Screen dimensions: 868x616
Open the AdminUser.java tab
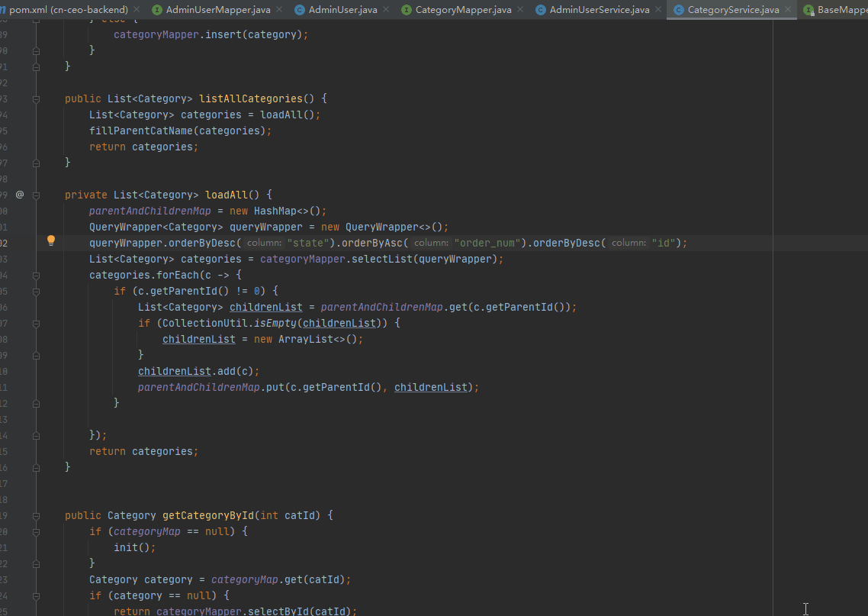click(x=342, y=9)
